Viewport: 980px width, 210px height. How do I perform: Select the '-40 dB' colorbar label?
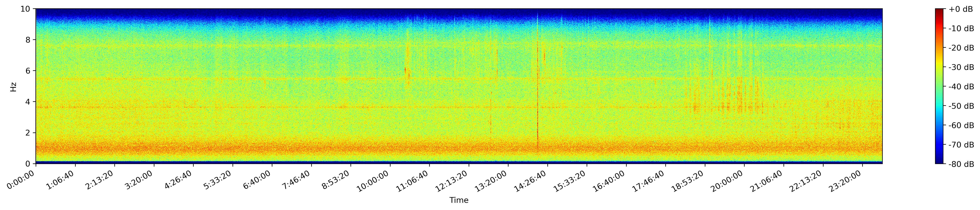(961, 86)
